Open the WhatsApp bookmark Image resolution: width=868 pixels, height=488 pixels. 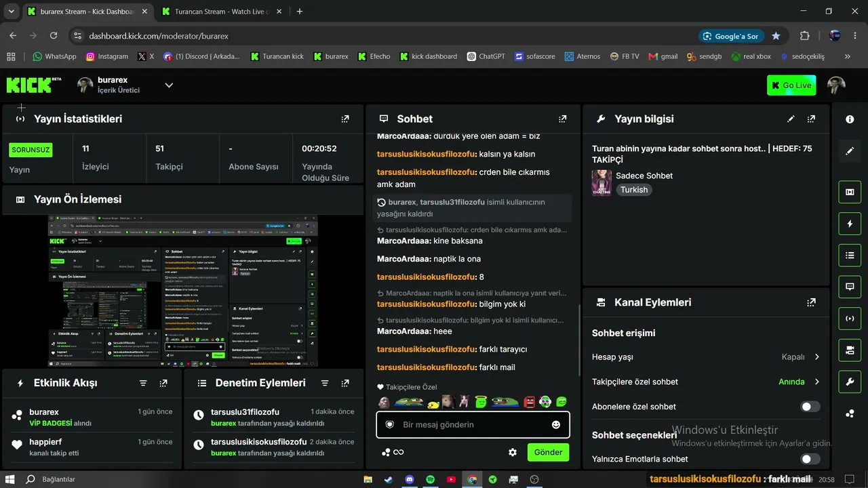coord(54,56)
